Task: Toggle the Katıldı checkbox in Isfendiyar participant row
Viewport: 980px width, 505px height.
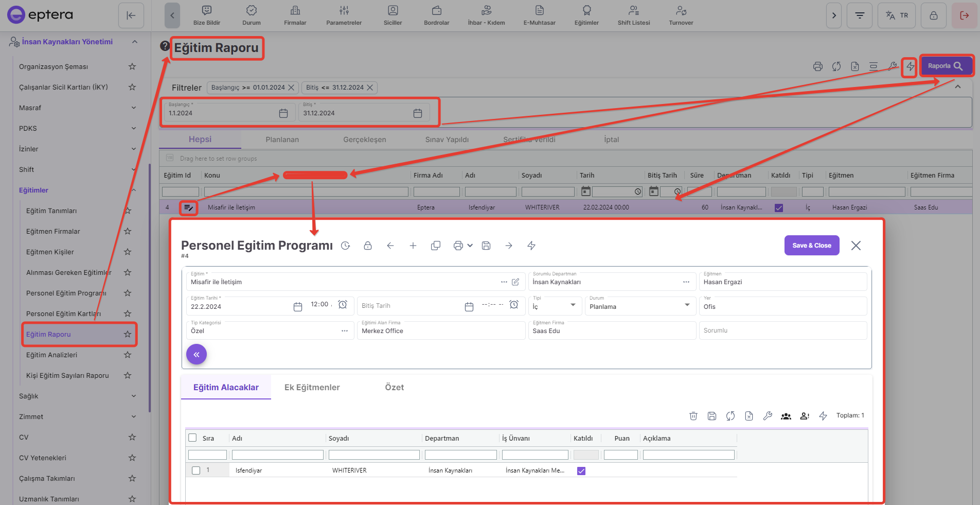Action: (581, 471)
